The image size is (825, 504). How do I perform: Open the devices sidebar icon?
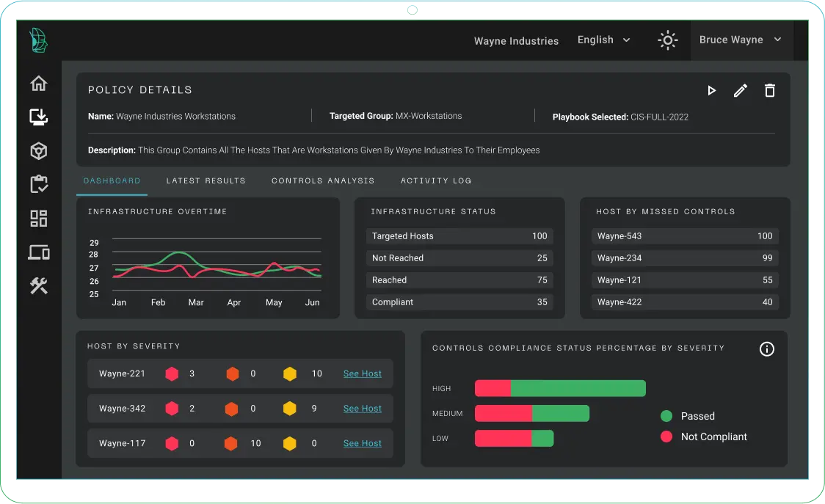click(x=38, y=252)
